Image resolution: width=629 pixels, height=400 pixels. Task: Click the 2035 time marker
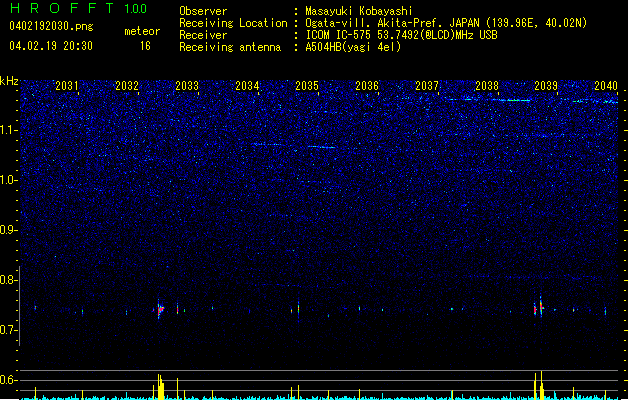coord(307,85)
